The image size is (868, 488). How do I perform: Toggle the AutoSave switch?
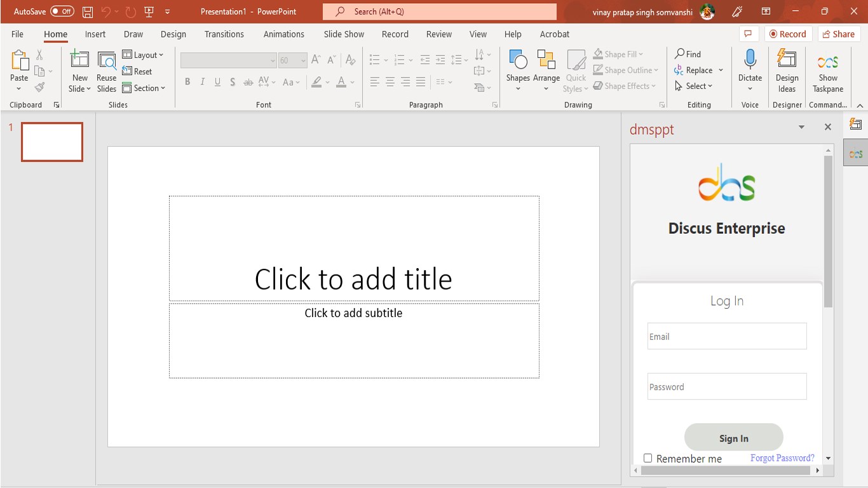click(x=62, y=11)
